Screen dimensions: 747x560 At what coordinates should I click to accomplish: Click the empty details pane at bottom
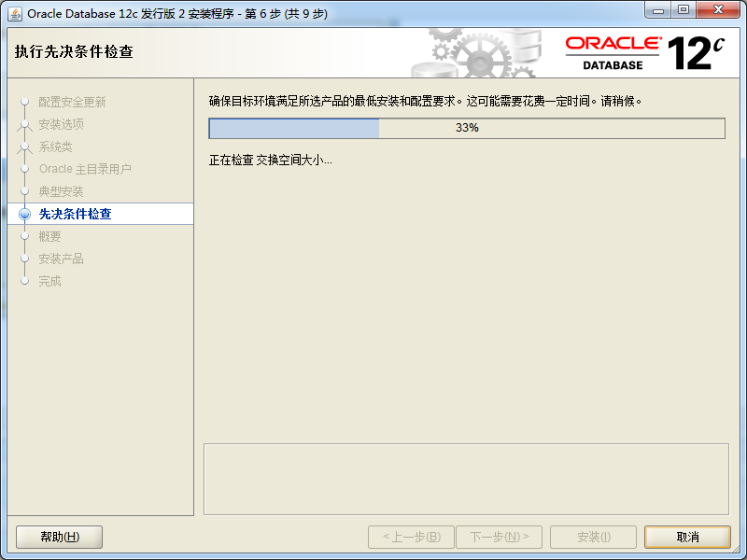[466, 480]
